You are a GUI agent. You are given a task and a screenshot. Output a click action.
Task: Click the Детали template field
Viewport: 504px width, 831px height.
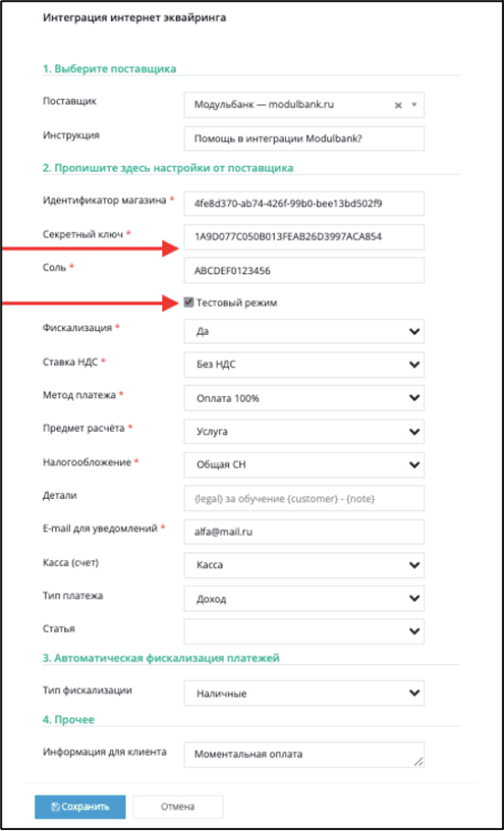(304, 498)
